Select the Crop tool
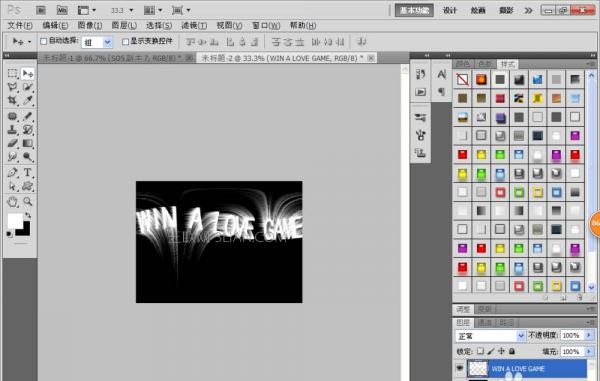The width and height of the screenshot is (600, 381). click(12, 100)
